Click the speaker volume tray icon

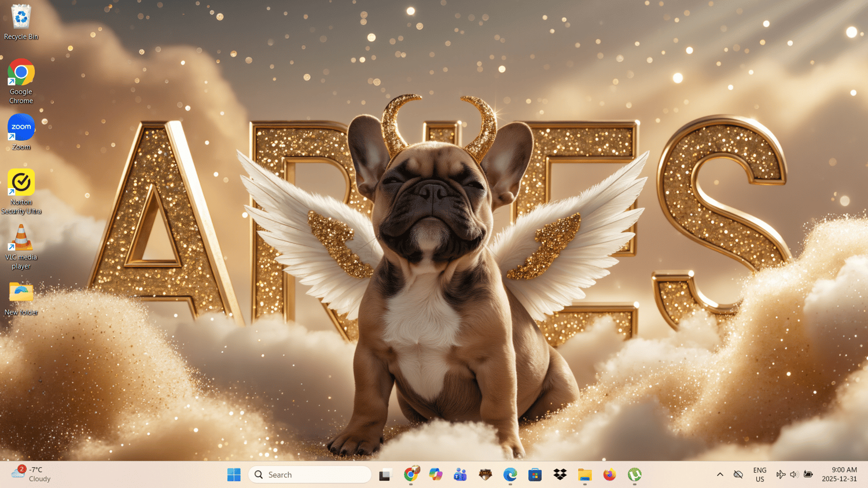pos(794,475)
